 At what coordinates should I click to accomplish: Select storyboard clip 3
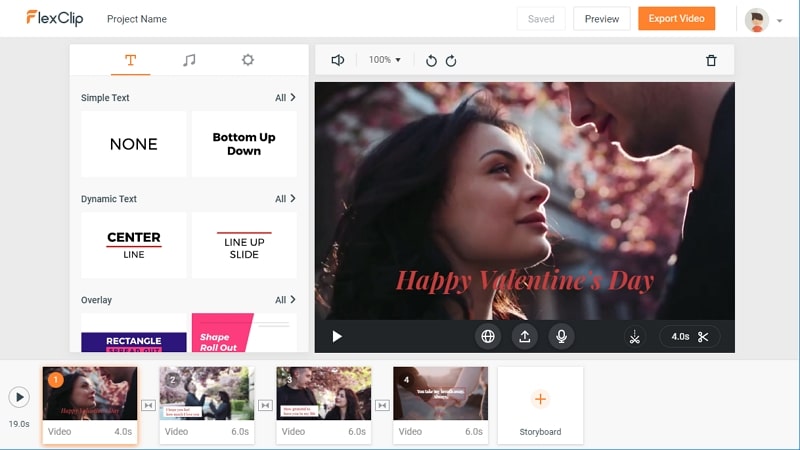coord(323,405)
